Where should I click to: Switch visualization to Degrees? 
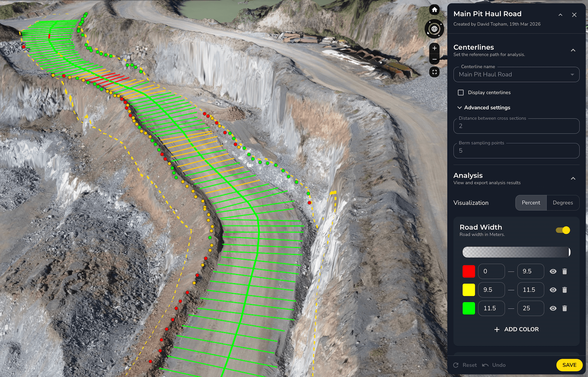pyautogui.click(x=563, y=203)
